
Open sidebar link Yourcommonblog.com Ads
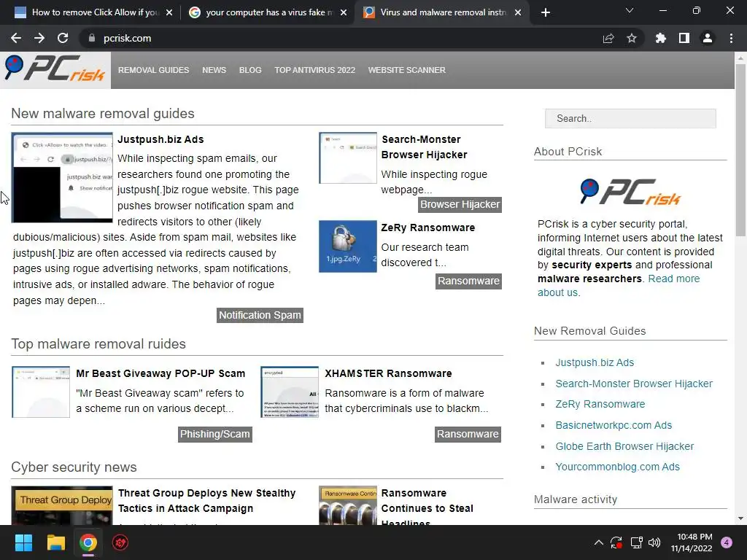coord(617,467)
